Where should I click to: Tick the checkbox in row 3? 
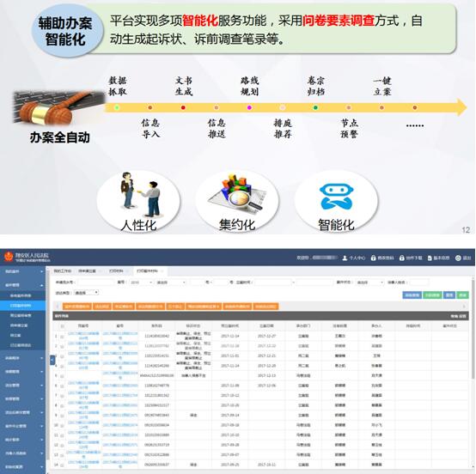click(62, 356)
